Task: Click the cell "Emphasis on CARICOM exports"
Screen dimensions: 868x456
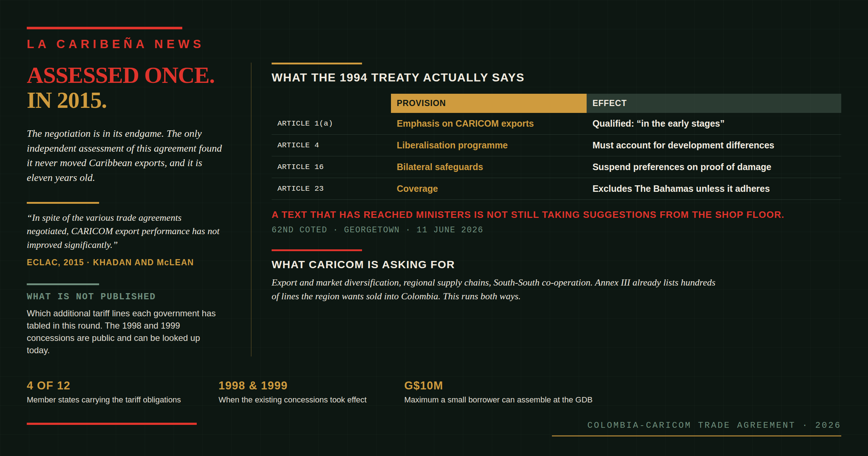Action: 465,123
